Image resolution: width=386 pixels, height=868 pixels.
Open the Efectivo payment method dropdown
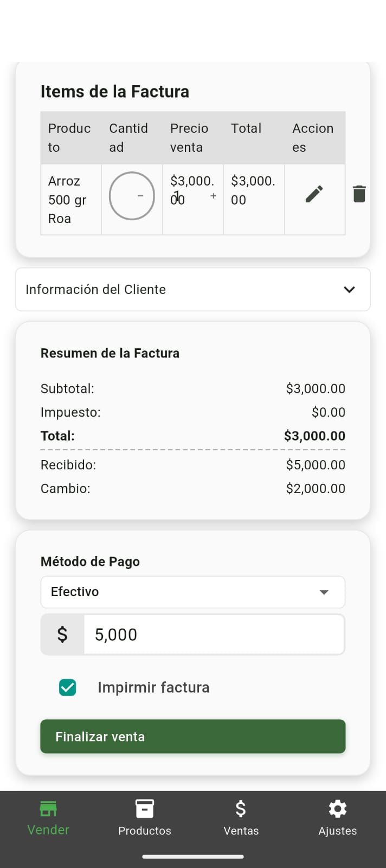coord(192,592)
